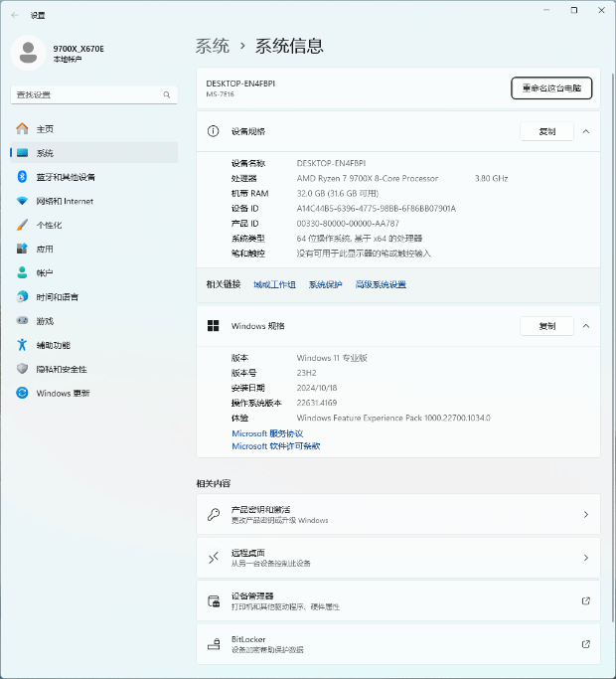Click the 设备管理器 icon
The width and height of the screenshot is (616, 679).
214,601
